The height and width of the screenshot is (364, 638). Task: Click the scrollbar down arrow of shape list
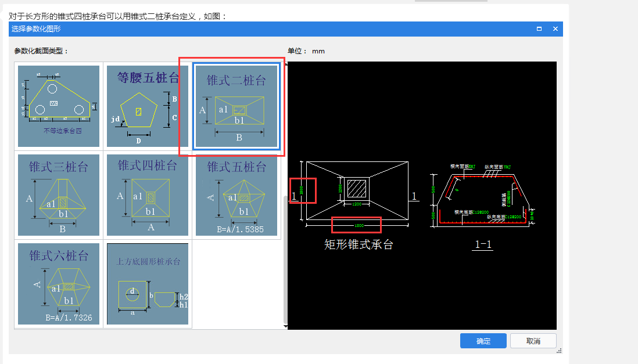[x=285, y=326]
